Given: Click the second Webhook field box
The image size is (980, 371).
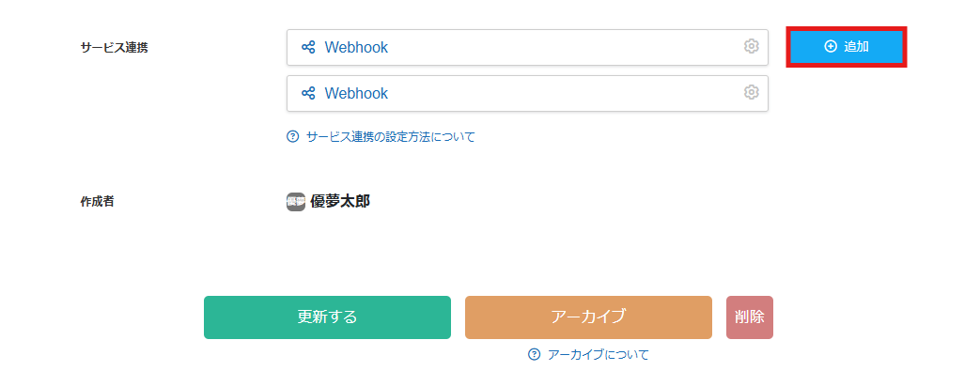Looking at the screenshot, I should 527,93.
